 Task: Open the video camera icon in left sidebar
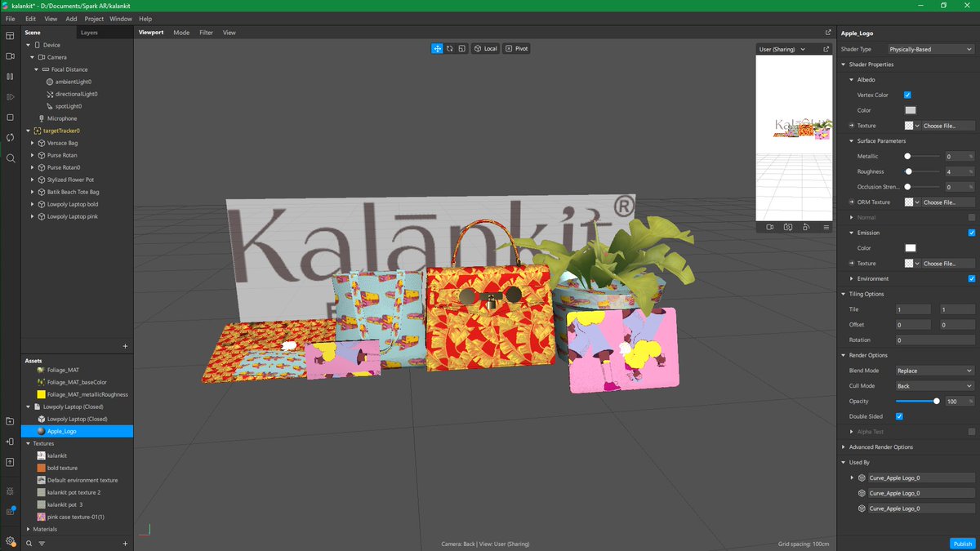[11, 56]
